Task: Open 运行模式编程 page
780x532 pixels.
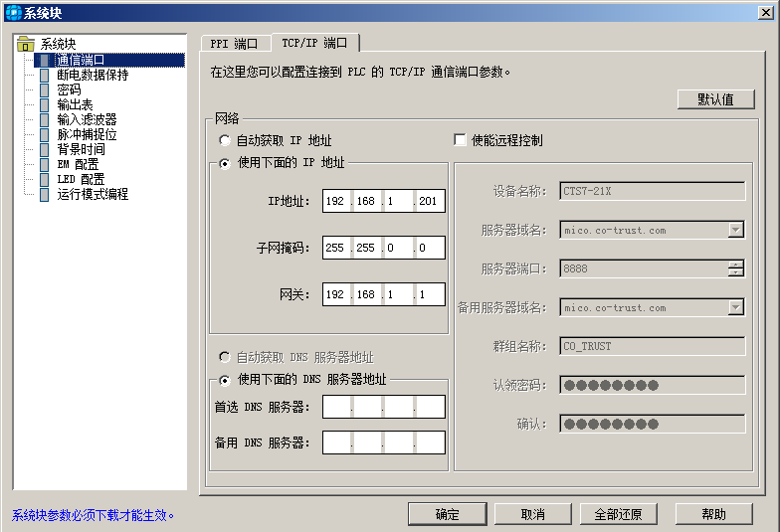Action: [93, 195]
